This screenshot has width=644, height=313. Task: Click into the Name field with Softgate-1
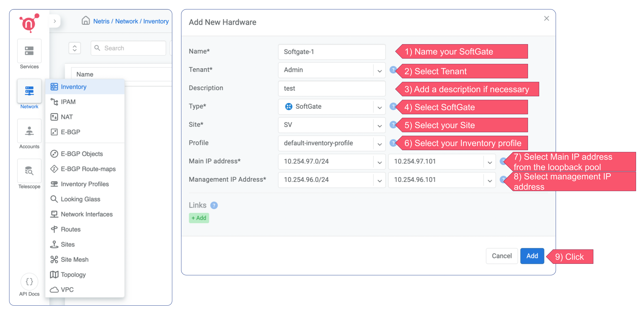click(x=332, y=52)
